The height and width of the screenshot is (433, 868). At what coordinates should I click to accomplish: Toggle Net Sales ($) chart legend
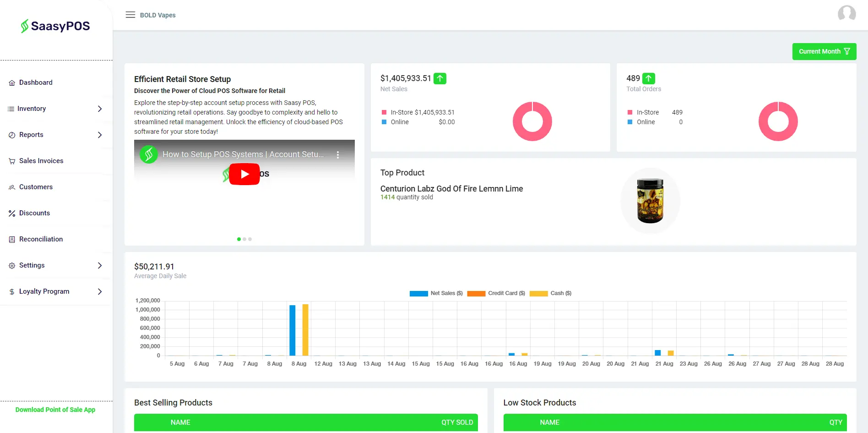pyautogui.click(x=436, y=293)
